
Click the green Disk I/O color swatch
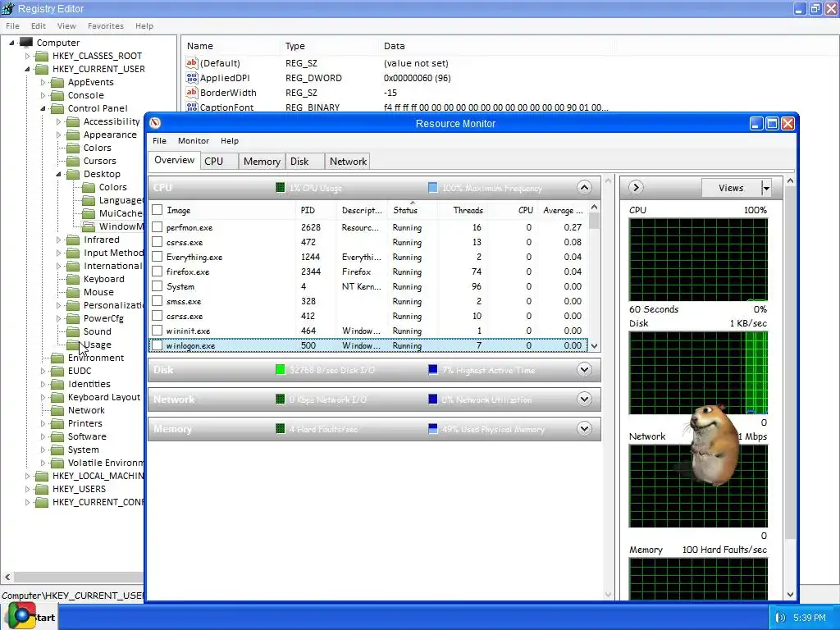coord(281,370)
